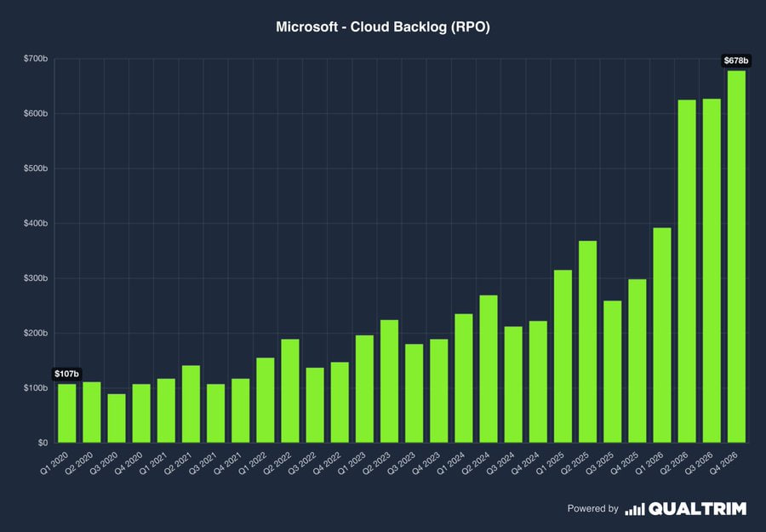
Task: Click the Q3 2020 bar
Action: pos(117,418)
